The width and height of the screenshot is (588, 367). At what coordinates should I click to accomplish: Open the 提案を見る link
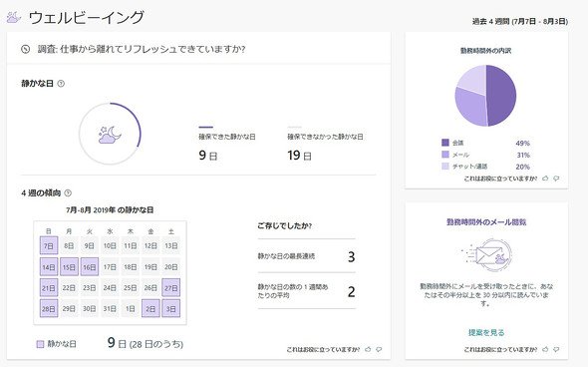tap(486, 332)
